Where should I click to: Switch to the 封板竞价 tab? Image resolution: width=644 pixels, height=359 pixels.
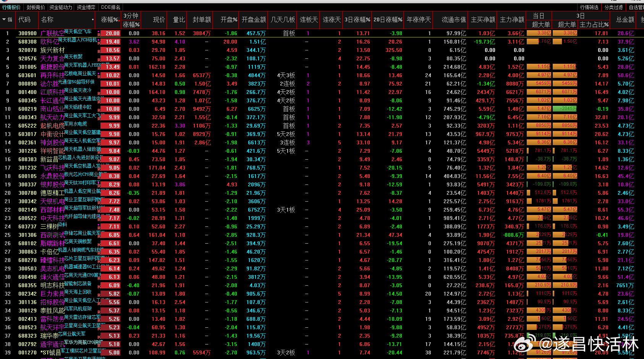pos(36,7)
